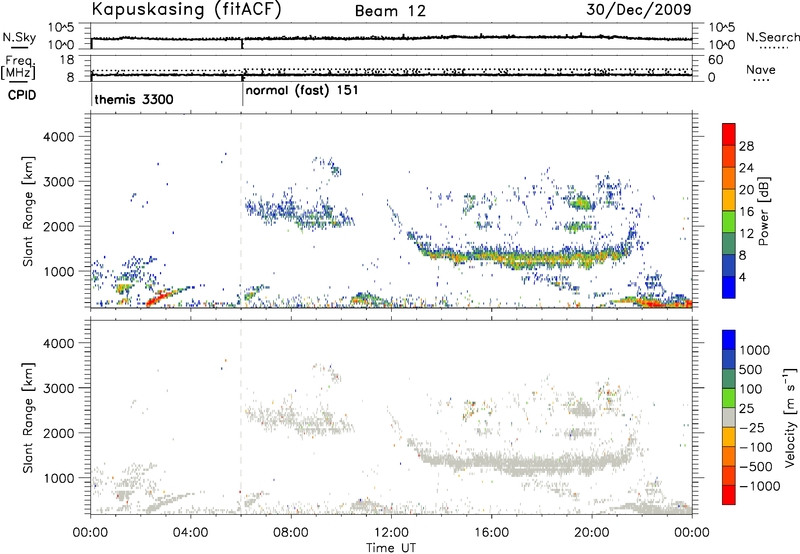The height and width of the screenshot is (554, 800).
Task: Click the red top segment of Power colorbar
Action: coord(729,134)
